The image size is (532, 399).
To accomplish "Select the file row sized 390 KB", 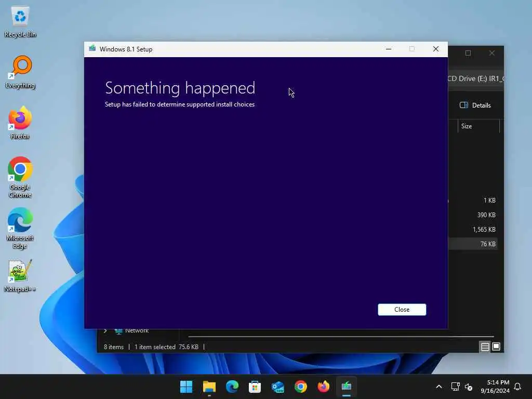I will point(473,215).
